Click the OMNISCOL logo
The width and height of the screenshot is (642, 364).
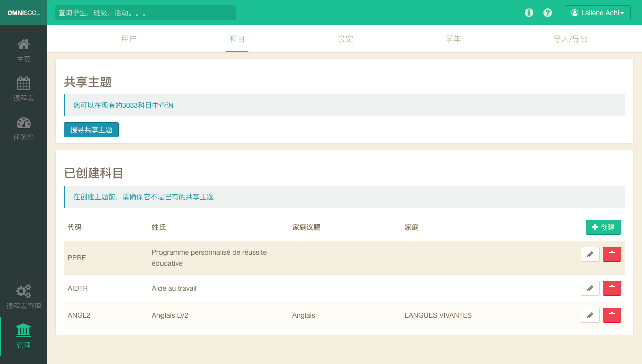tap(24, 13)
